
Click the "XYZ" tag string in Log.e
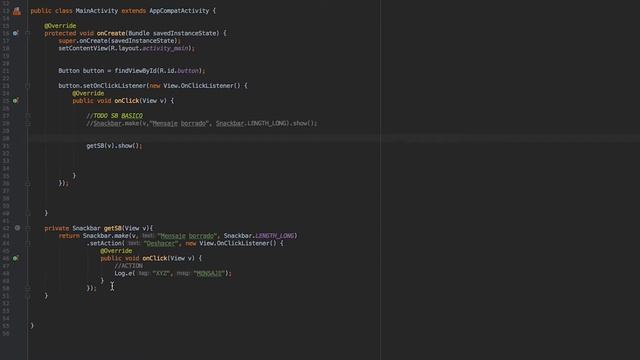(160, 273)
